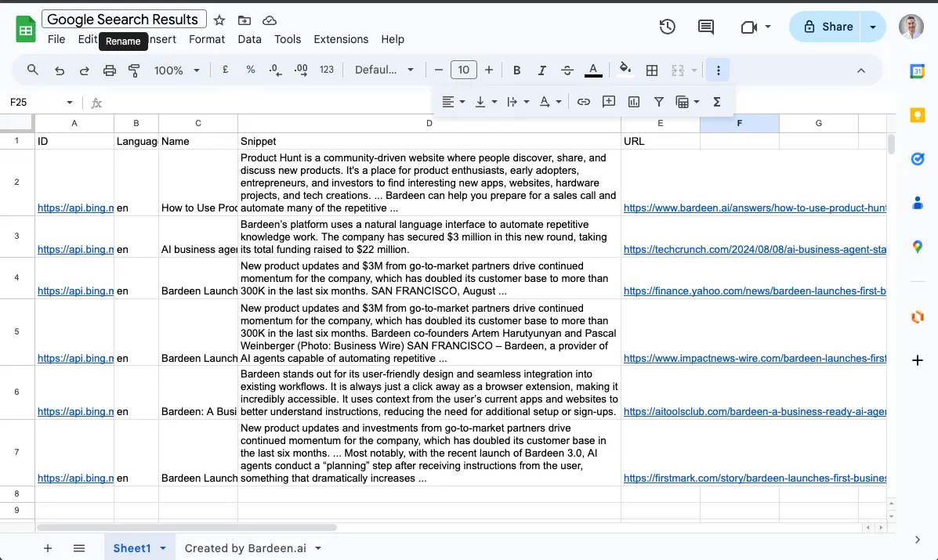
Task: Increase font size with plus button
Action: click(489, 70)
